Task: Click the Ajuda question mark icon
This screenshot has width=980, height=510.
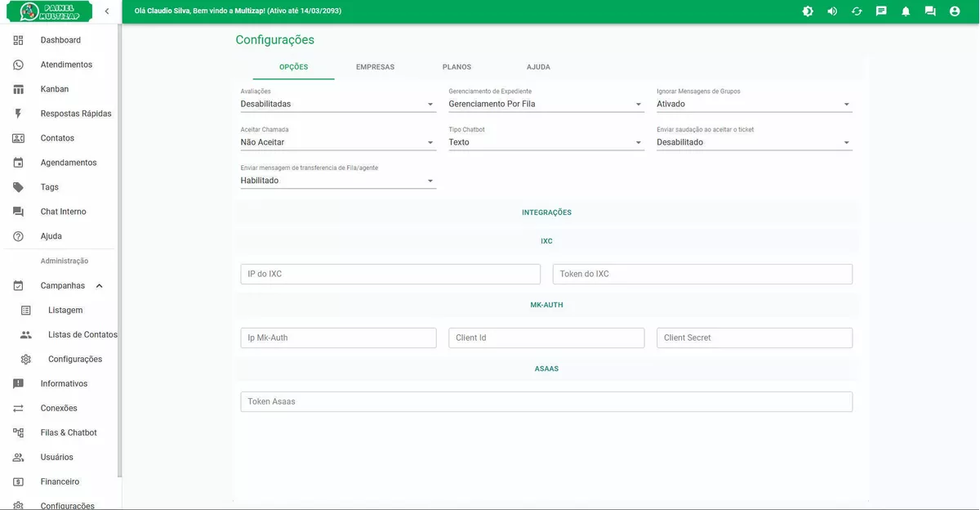Action: click(x=18, y=236)
